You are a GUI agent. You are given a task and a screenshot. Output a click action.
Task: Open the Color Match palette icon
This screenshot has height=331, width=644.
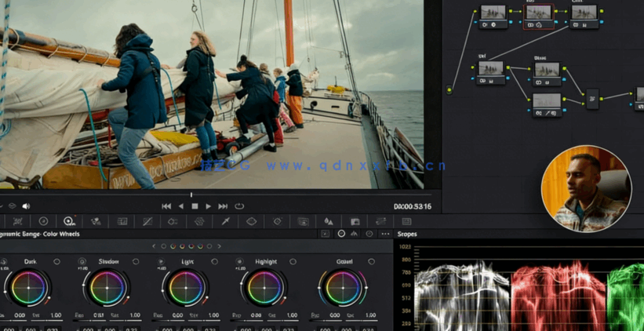(44, 222)
